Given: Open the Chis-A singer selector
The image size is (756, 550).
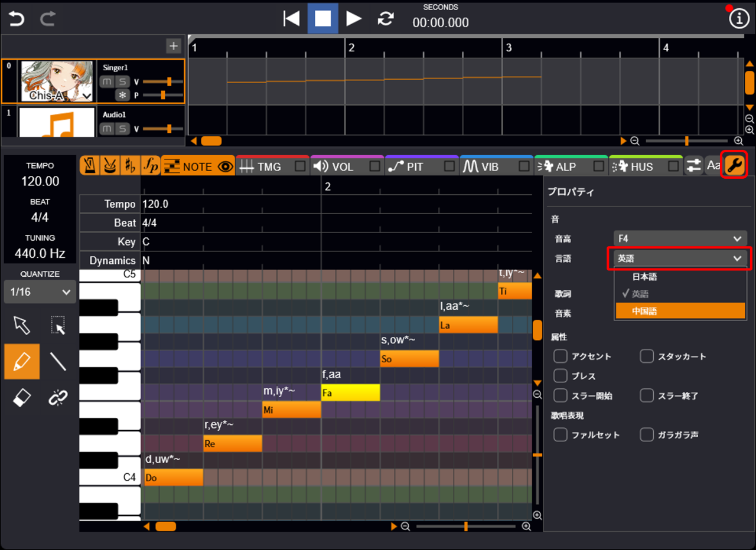Looking at the screenshot, I should [x=58, y=96].
